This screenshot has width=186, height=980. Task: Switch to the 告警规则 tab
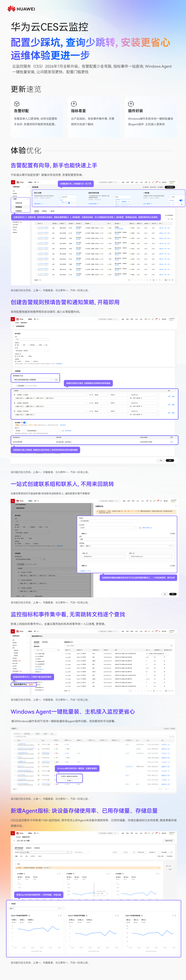point(37,211)
